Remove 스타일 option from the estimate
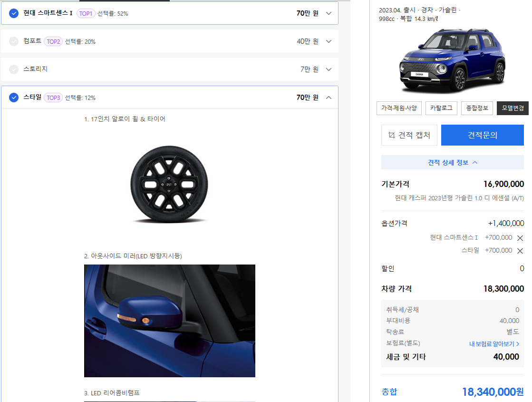This screenshot has width=532, height=402. [520, 251]
